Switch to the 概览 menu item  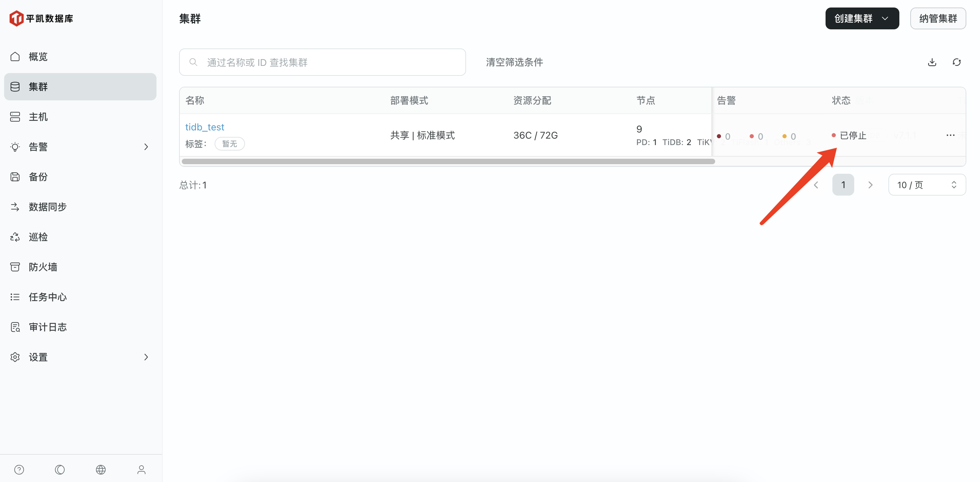(38, 56)
